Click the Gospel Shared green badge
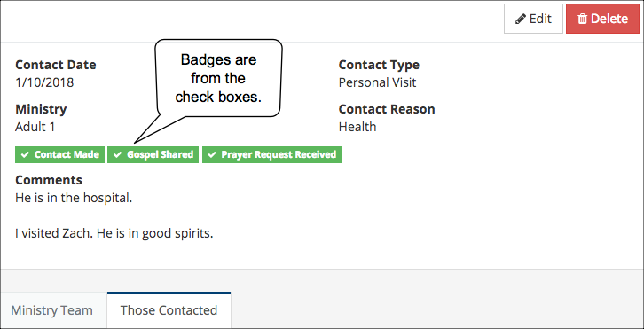Viewport: 644px width, 329px height. pos(153,155)
